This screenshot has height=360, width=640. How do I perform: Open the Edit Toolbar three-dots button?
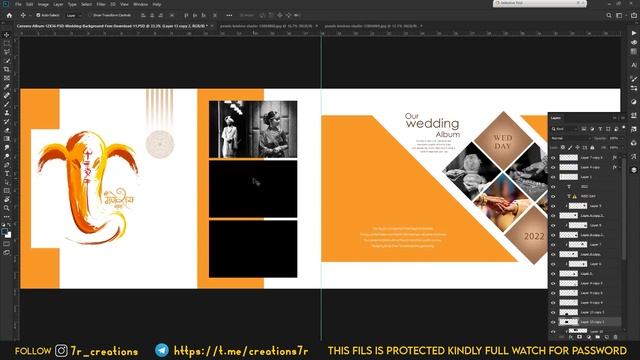coord(7,217)
